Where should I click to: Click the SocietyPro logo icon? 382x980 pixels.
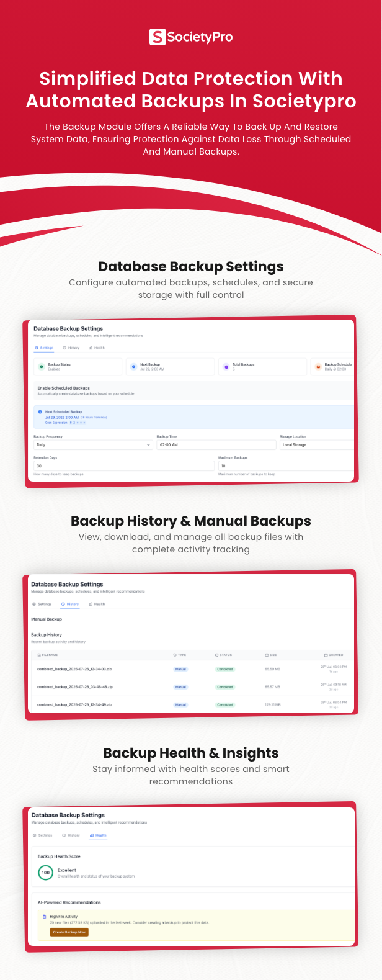point(157,37)
